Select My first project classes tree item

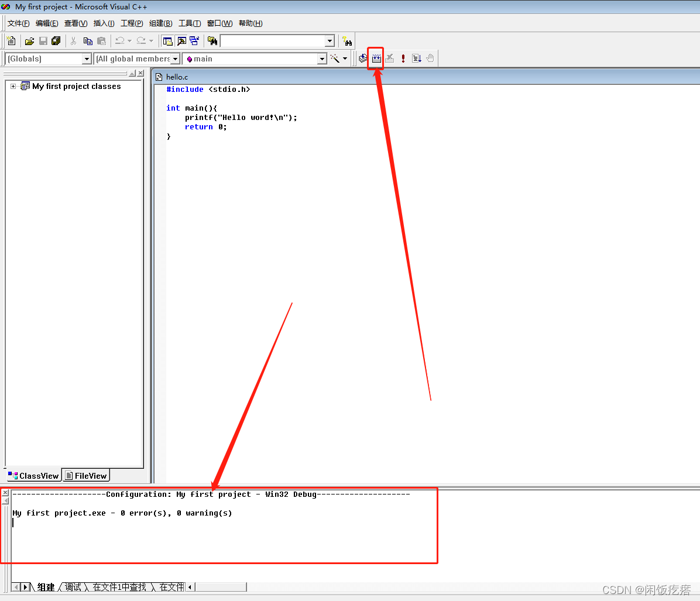click(x=76, y=86)
